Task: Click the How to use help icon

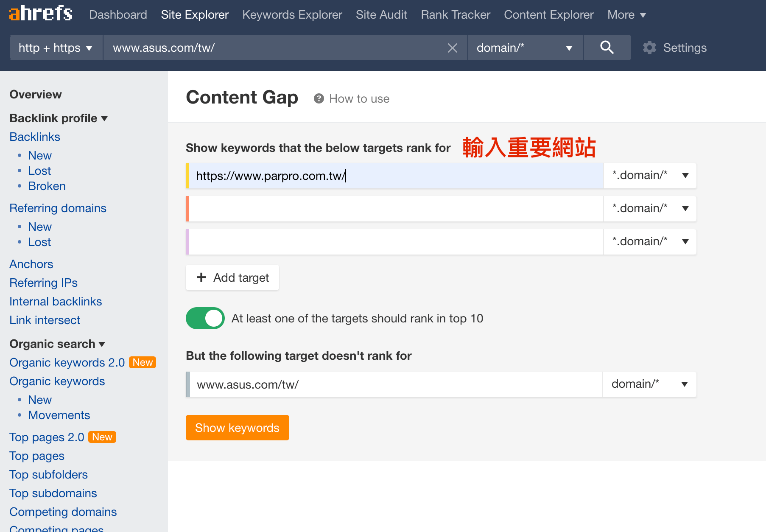Action: click(319, 98)
